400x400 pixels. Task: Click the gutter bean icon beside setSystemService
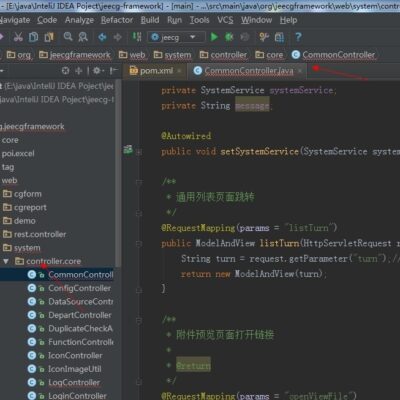128,150
